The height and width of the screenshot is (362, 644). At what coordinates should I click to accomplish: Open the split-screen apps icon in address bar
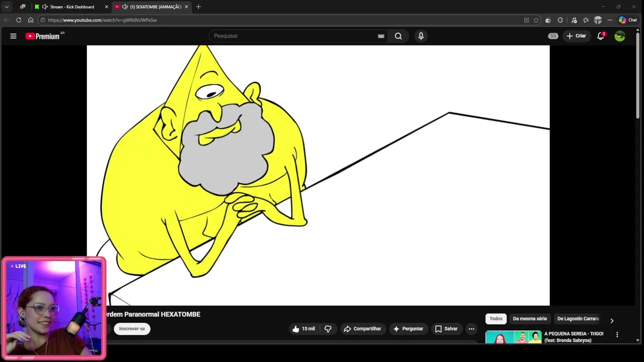[527, 20]
